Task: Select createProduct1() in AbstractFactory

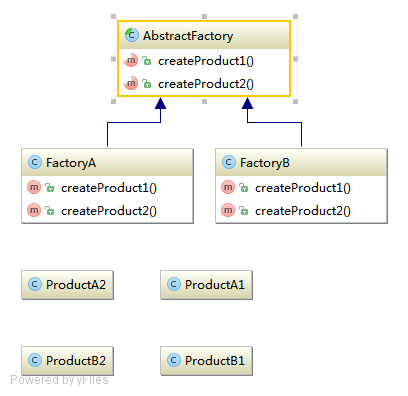Action: [206, 61]
